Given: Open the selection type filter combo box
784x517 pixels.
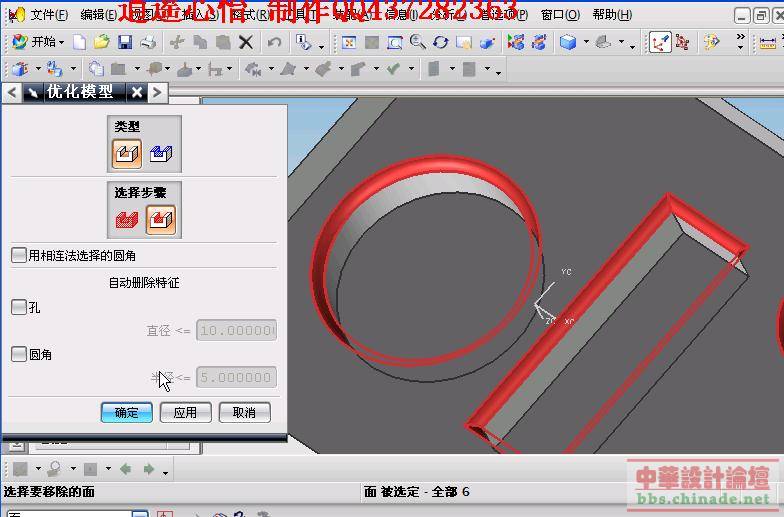Looking at the screenshot, I should tap(140, 514).
